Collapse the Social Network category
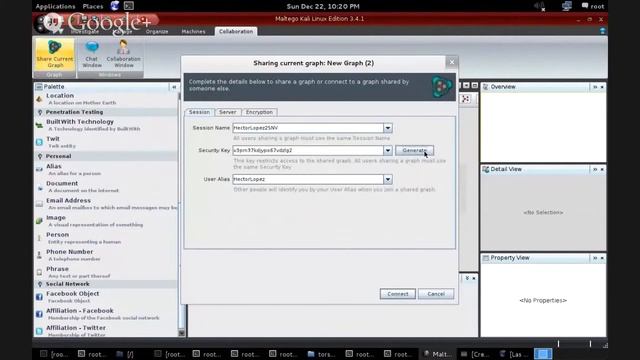Image resolution: width=640 pixels, height=360 pixels. (x=40, y=284)
